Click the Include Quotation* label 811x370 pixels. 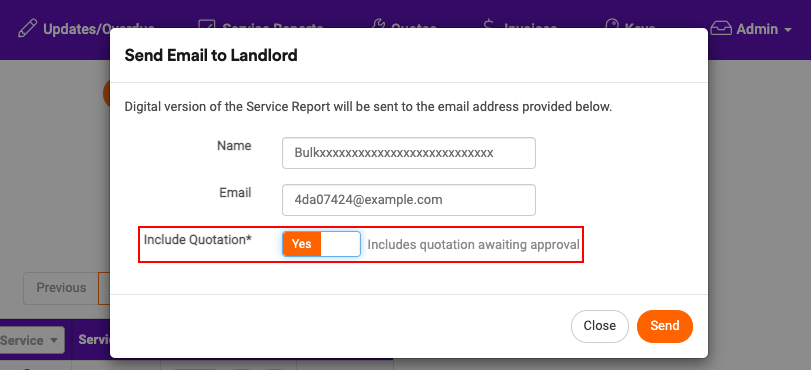tap(198, 240)
